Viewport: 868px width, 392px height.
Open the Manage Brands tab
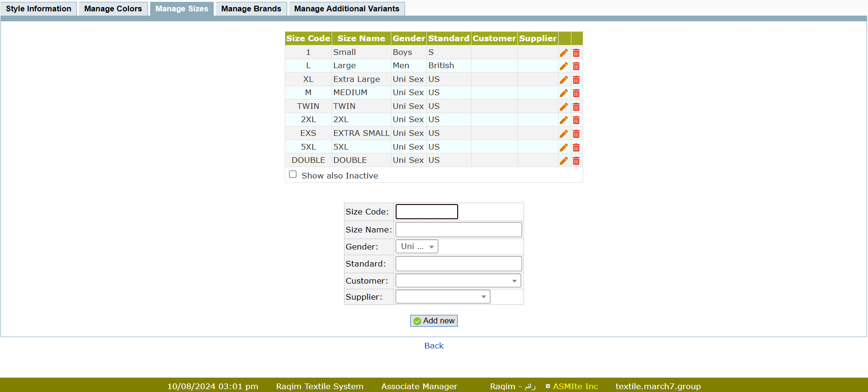tap(251, 9)
